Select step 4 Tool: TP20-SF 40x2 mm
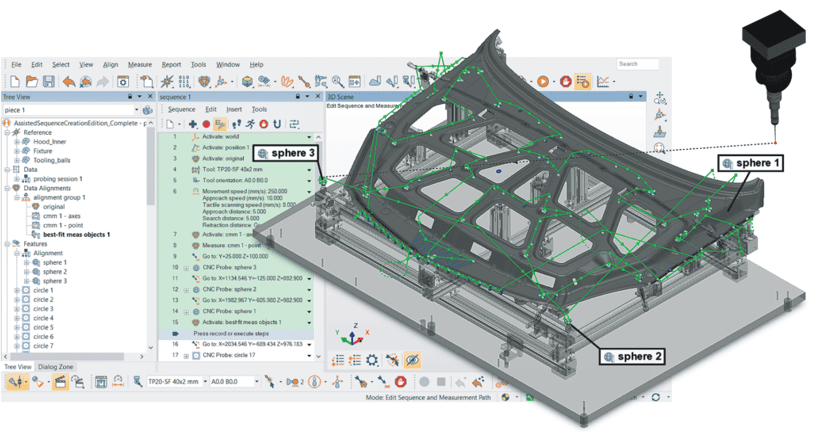 click(237, 170)
